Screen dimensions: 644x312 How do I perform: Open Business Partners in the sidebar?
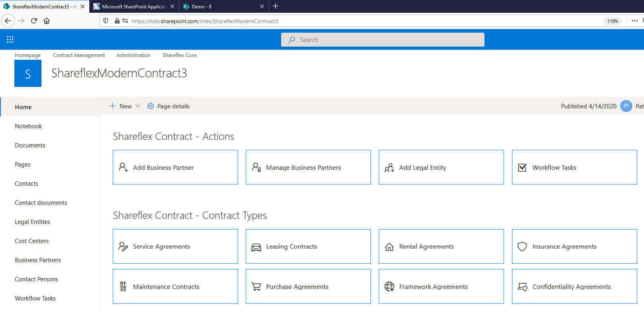click(x=38, y=260)
